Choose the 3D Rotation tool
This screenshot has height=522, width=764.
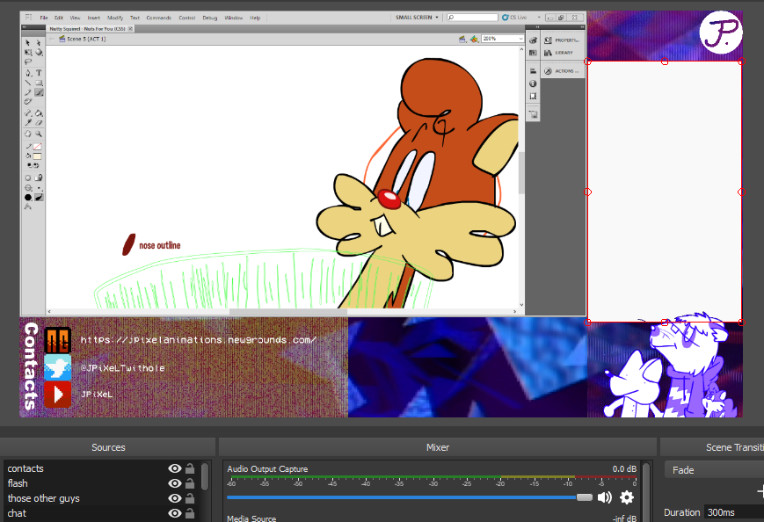39,52
